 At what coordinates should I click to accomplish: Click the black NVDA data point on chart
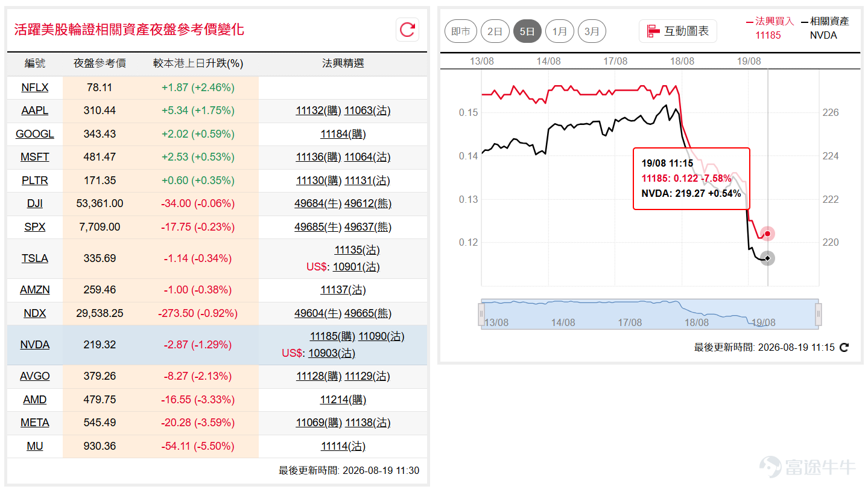click(767, 258)
